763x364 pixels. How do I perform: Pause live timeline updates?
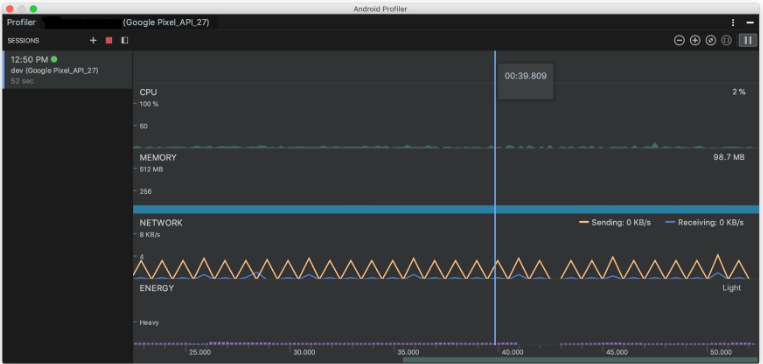point(748,40)
